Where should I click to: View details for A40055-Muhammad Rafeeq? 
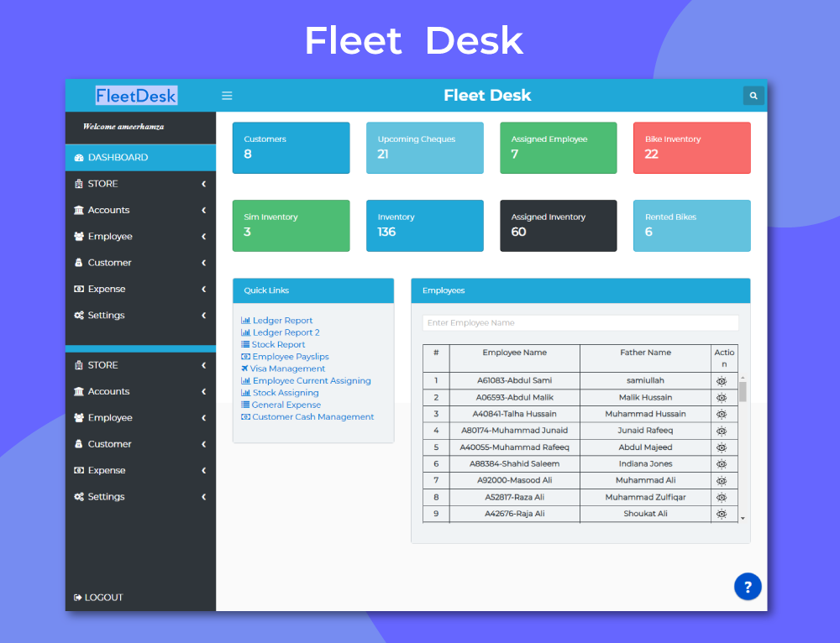pos(722,447)
